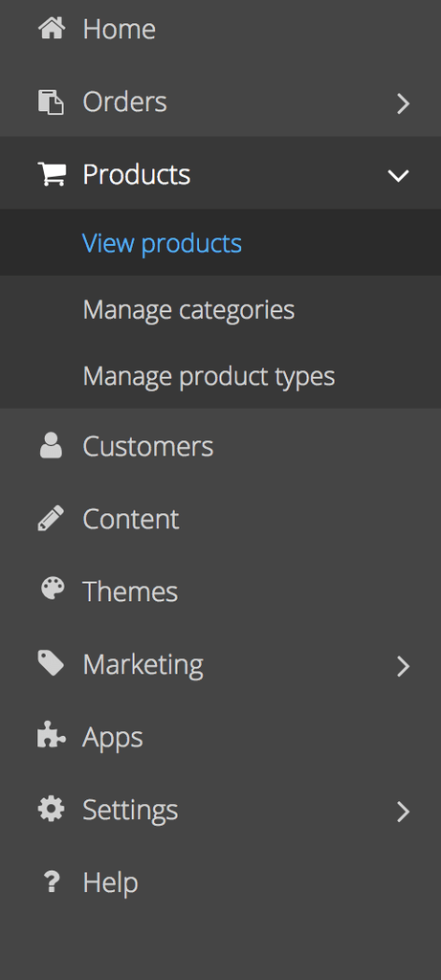
Task: Open Manage categories
Action: [188, 310]
